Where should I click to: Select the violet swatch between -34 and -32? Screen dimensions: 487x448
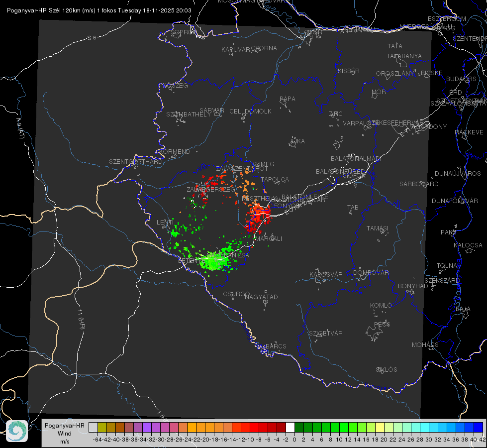point(147,427)
